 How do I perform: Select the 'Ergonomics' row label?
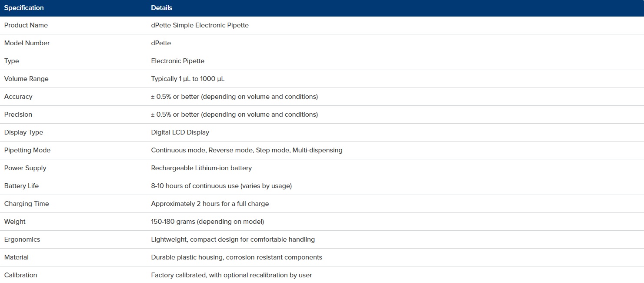22,239
